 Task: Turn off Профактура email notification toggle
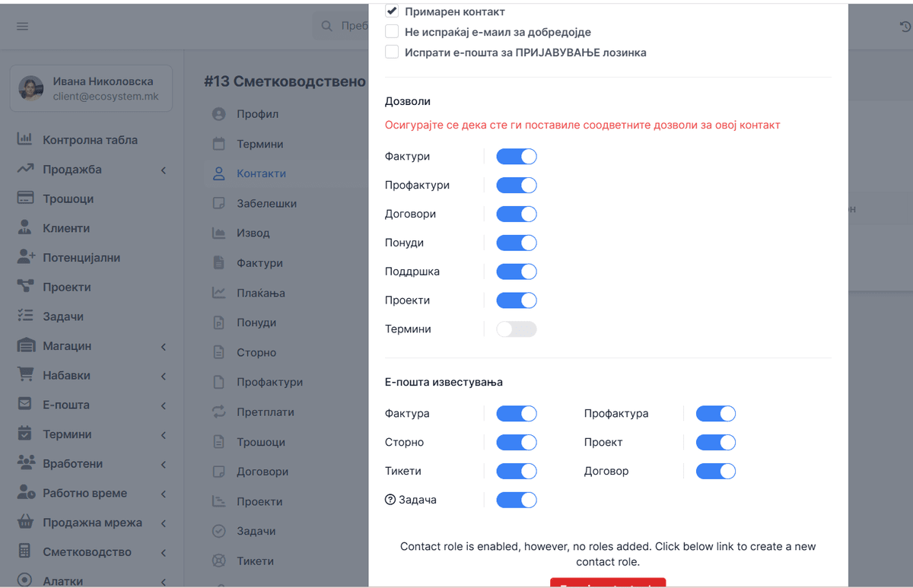[716, 414]
